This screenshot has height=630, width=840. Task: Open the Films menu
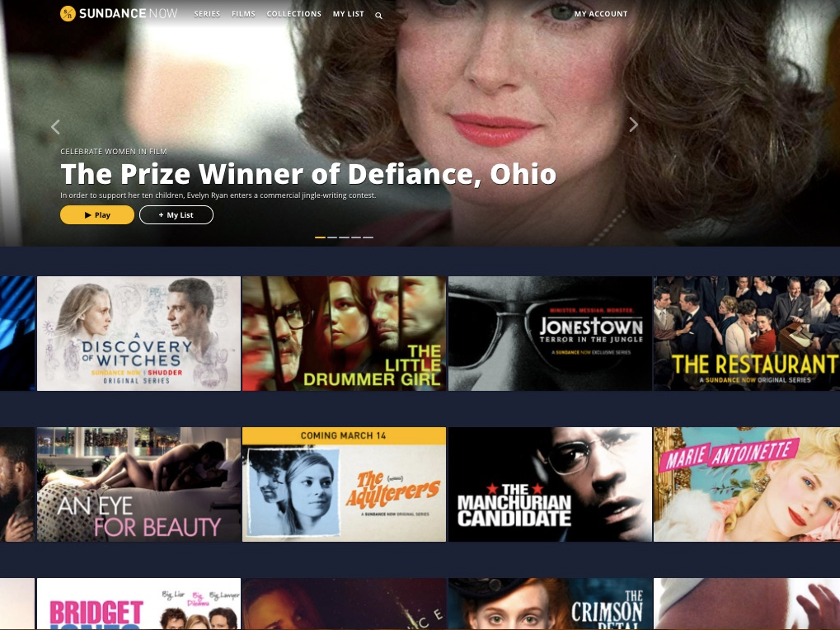point(243,14)
